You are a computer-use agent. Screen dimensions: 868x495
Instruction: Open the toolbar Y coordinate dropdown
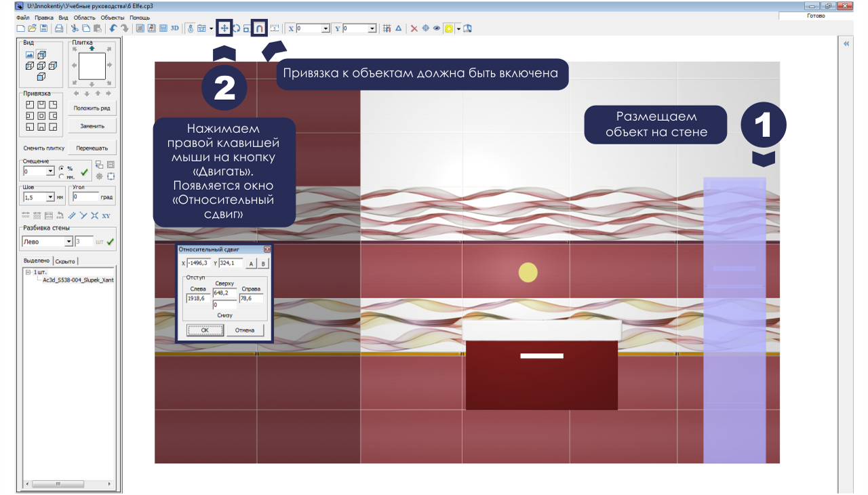[372, 28]
